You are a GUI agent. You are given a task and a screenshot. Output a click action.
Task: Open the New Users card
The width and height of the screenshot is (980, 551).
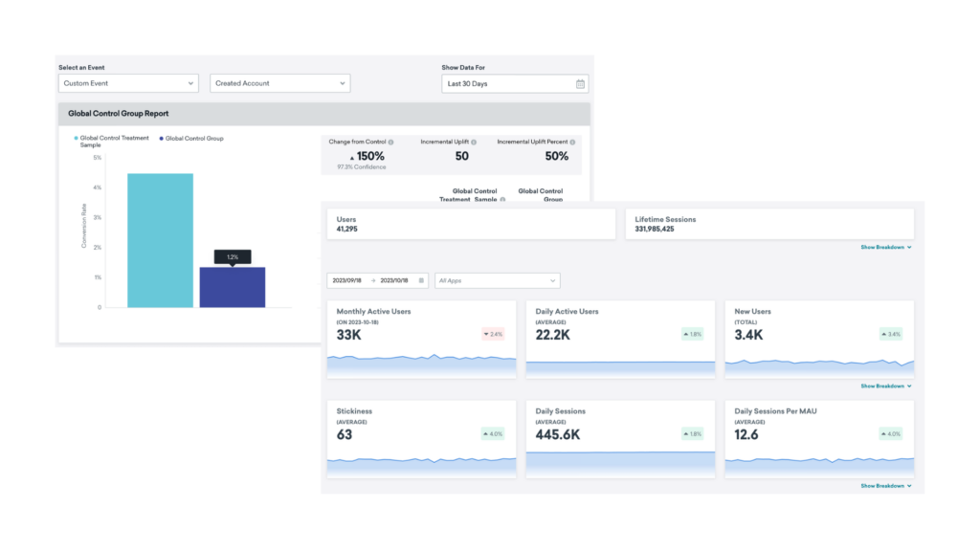click(x=819, y=340)
